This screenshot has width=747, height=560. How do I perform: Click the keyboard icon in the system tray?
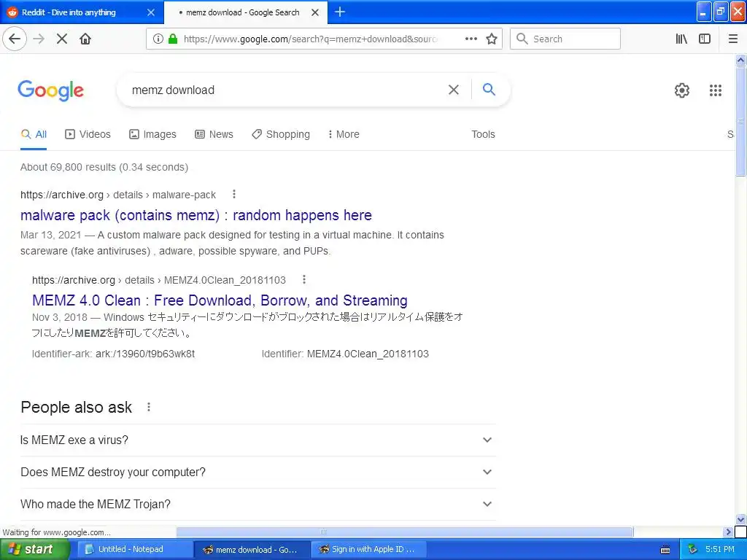tap(665, 550)
